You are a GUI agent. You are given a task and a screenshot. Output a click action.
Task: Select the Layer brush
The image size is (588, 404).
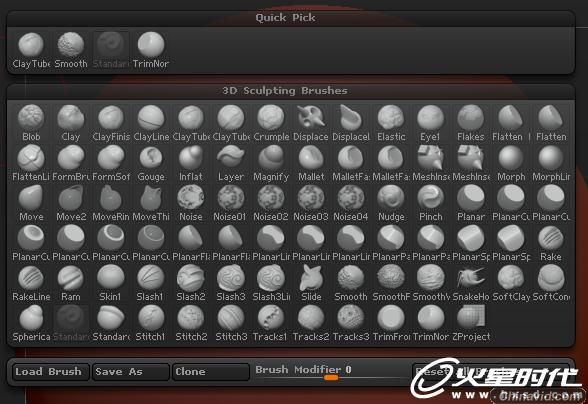click(231, 163)
